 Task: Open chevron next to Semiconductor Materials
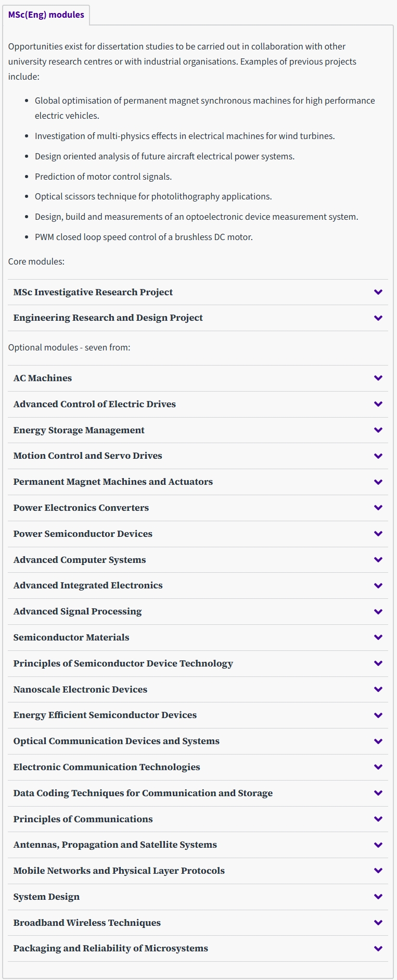pyautogui.click(x=378, y=637)
